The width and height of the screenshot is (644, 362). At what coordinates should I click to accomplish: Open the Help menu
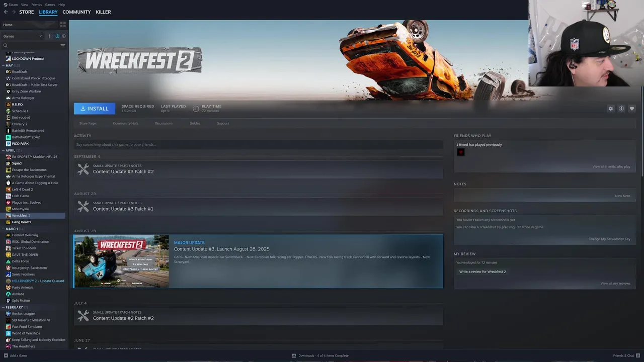coord(62,5)
